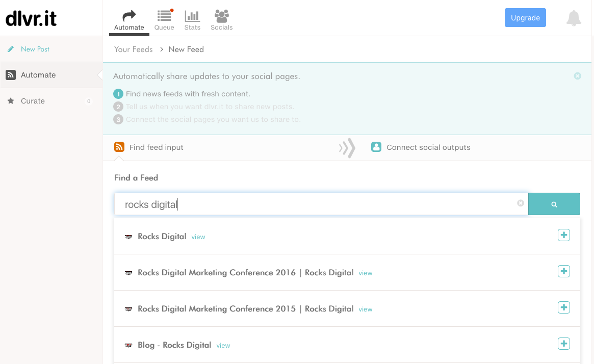The height and width of the screenshot is (364, 594).
Task: Click the Marketing Conference 2015 result title
Action: point(245,309)
